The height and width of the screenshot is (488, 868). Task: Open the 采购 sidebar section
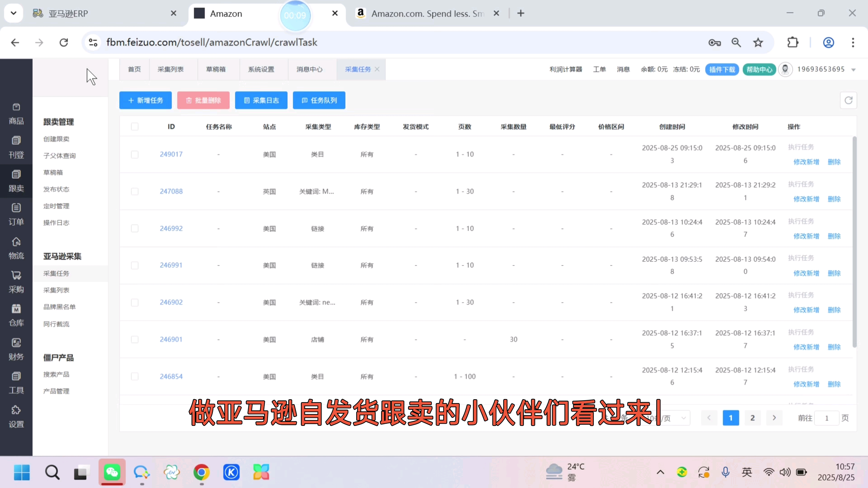tap(16, 282)
